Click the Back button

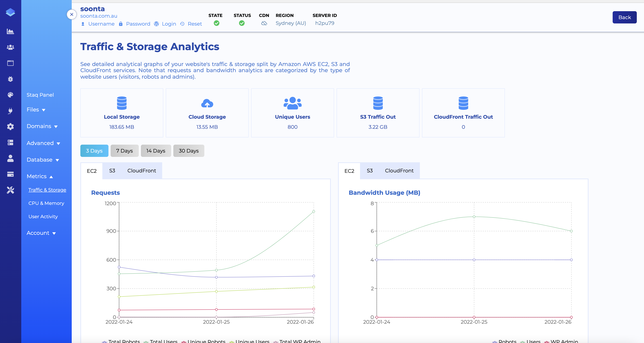pos(625,17)
